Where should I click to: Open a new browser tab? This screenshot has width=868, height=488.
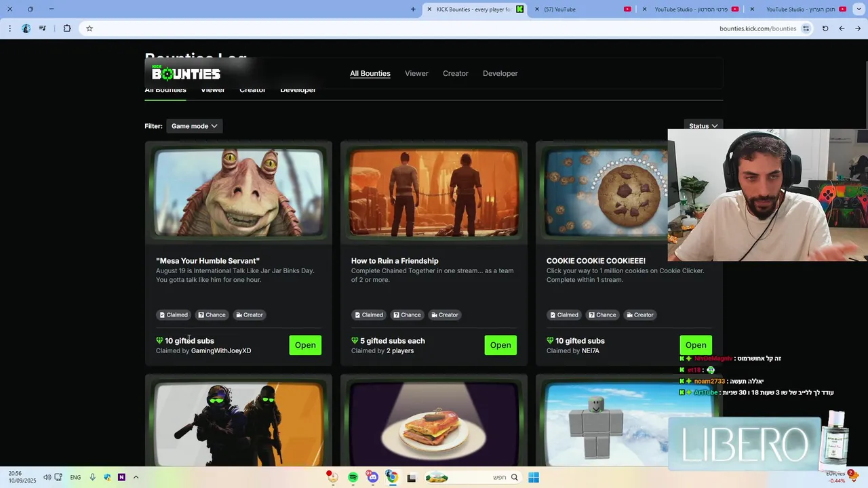(413, 9)
